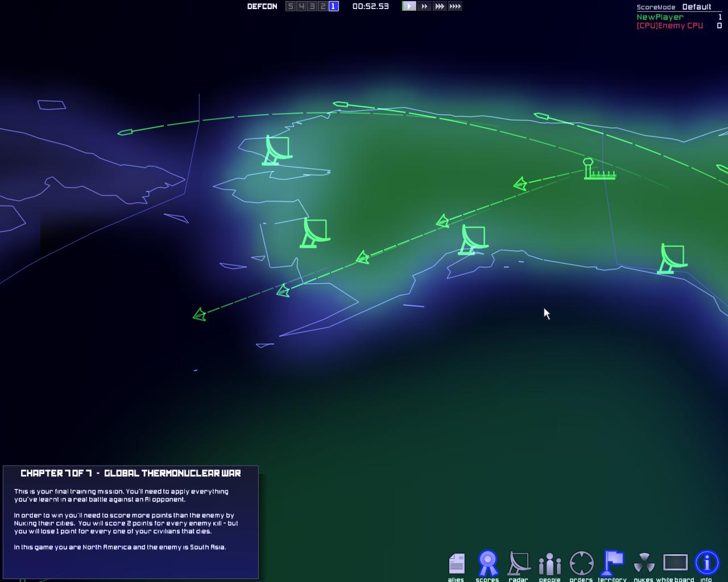The image size is (728, 582).
Task: Click the ScoreMode Default label
Action: [x=674, y=7]
